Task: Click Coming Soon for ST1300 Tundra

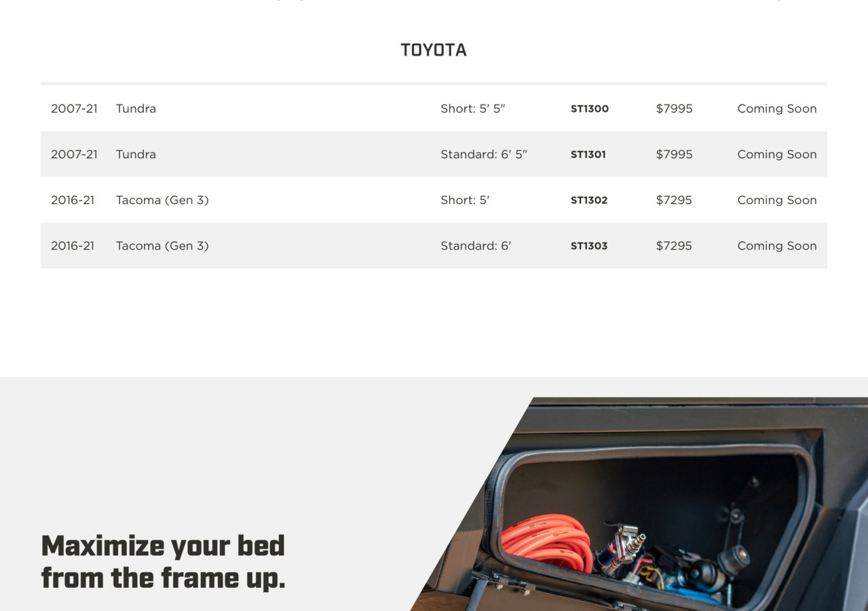Action: (x=777, y=109)
